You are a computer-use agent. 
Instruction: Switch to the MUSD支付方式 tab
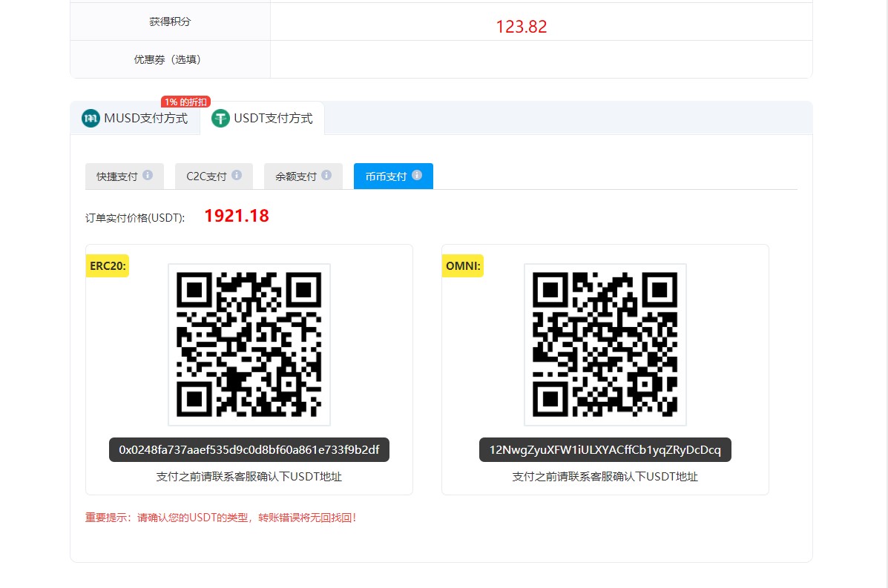tap(135, 119)
